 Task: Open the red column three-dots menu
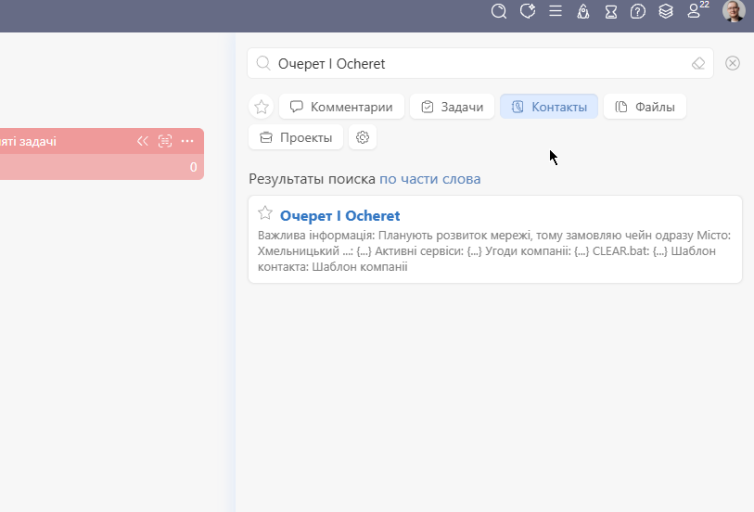[187, 141]
